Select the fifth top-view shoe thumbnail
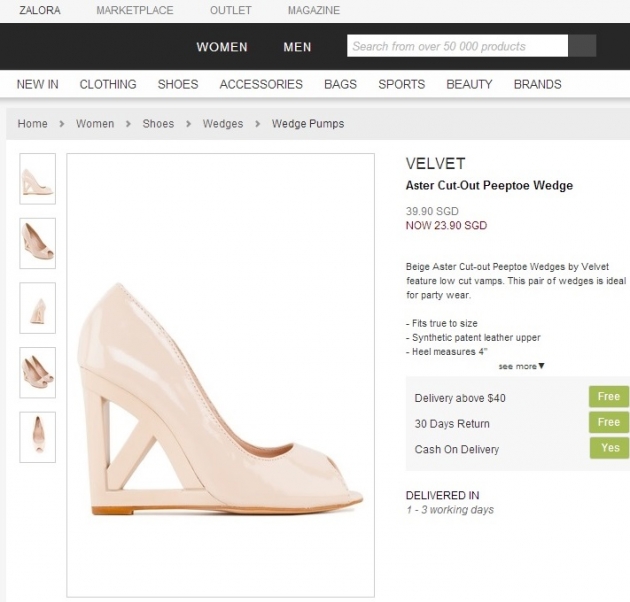Screen dimensions: 630x602 click(38, 436)
